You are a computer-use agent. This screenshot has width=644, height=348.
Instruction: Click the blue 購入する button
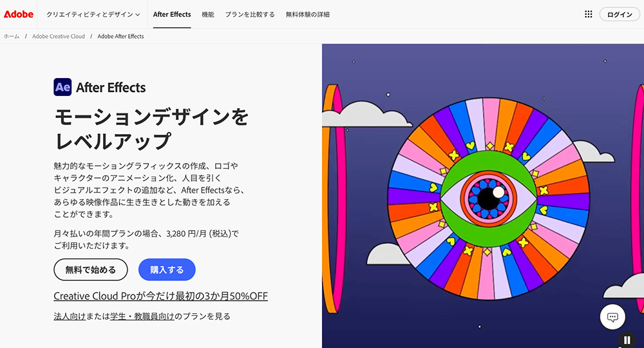point(167,269)
